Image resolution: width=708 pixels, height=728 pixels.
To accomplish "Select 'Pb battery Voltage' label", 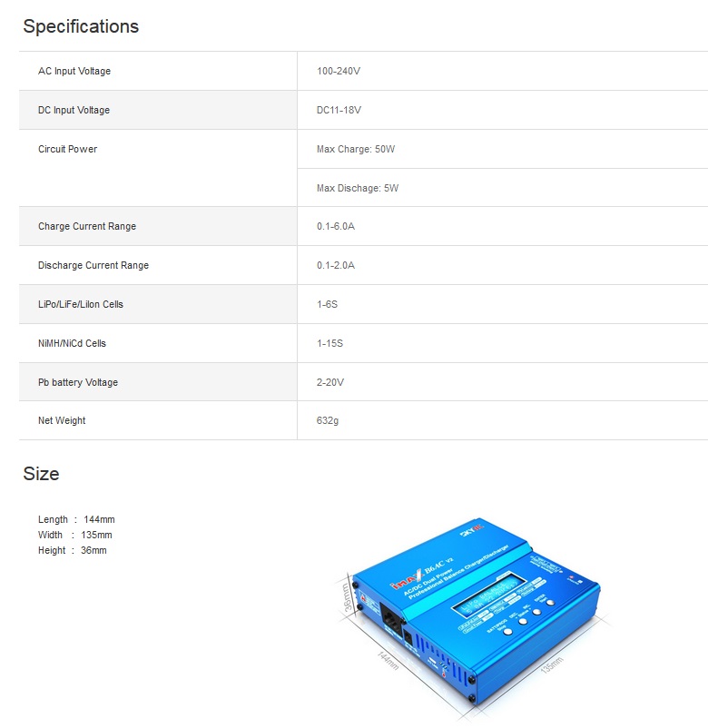I will pos(78,382).
